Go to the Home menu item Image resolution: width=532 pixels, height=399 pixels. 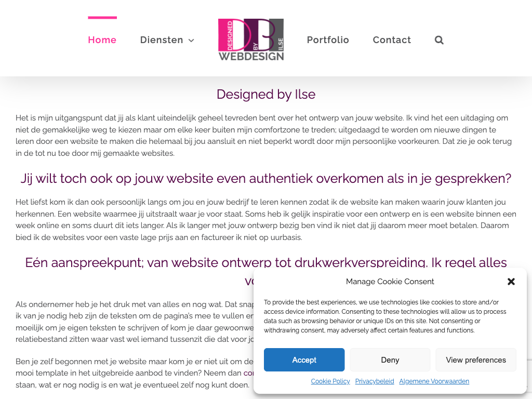tap(102, 40)
